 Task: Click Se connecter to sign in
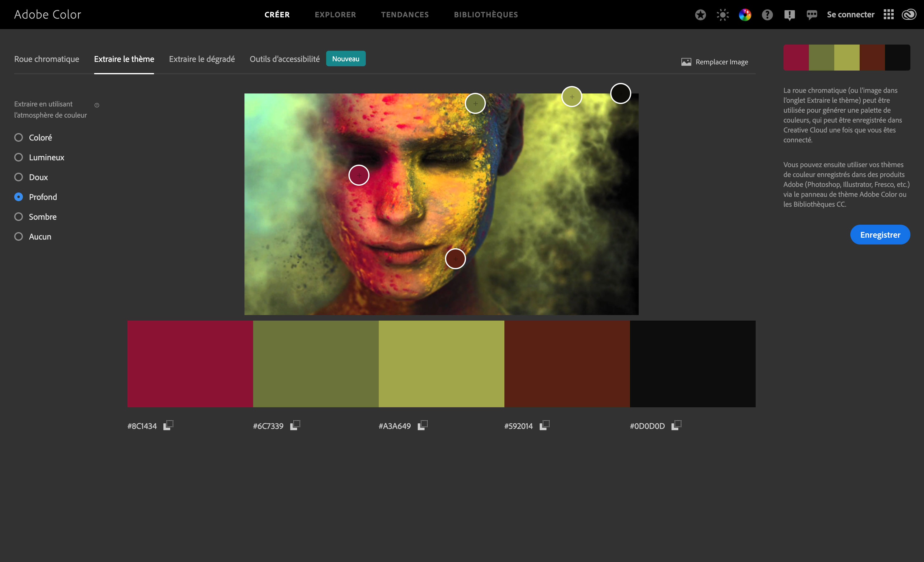tap(850, 14)
